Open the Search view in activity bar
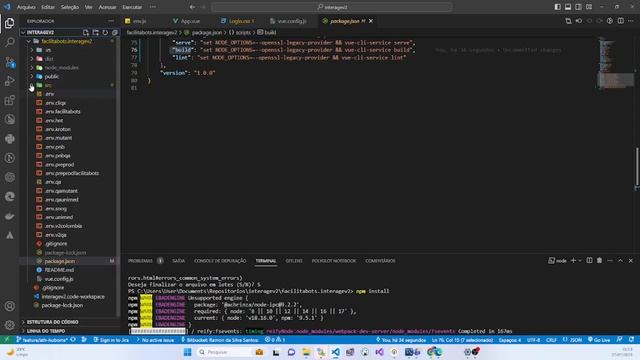The height and width of the screenshot is (360, 640). pyautogui.click(x=9, y=42)
